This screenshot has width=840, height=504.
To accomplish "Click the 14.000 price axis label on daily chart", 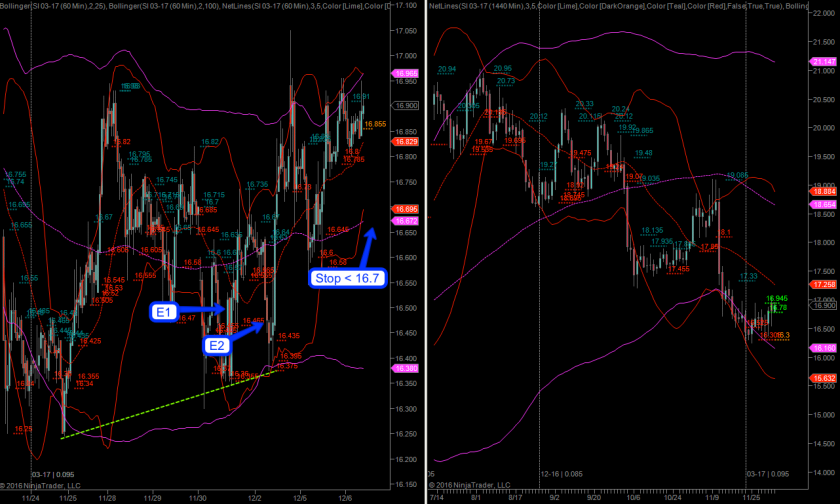I will (824, 472).
